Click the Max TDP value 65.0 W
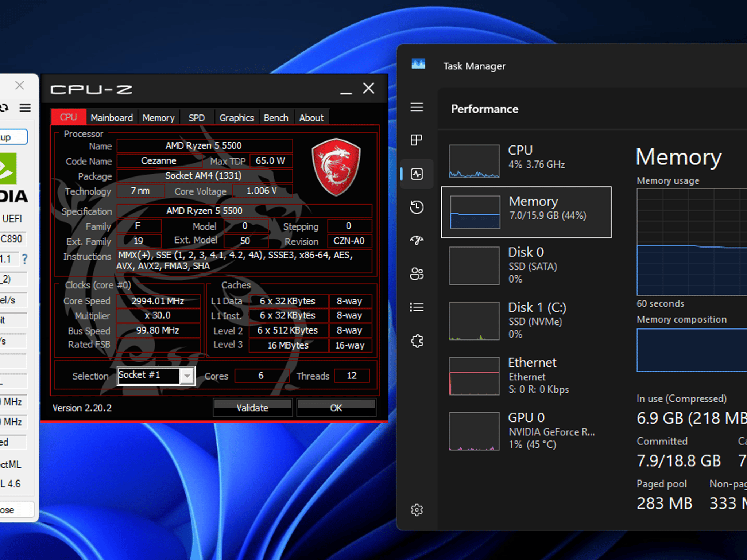This screenshot has width=747, height=560. point(271,161)
